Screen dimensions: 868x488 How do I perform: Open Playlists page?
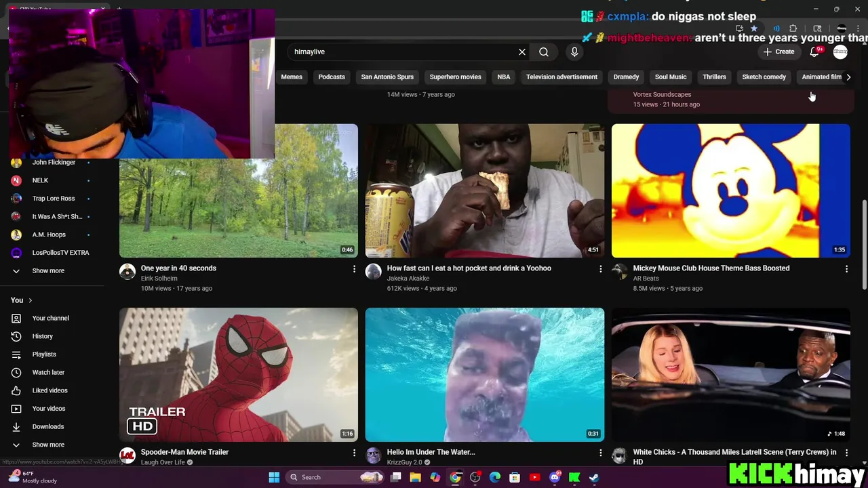pos(44,354)
